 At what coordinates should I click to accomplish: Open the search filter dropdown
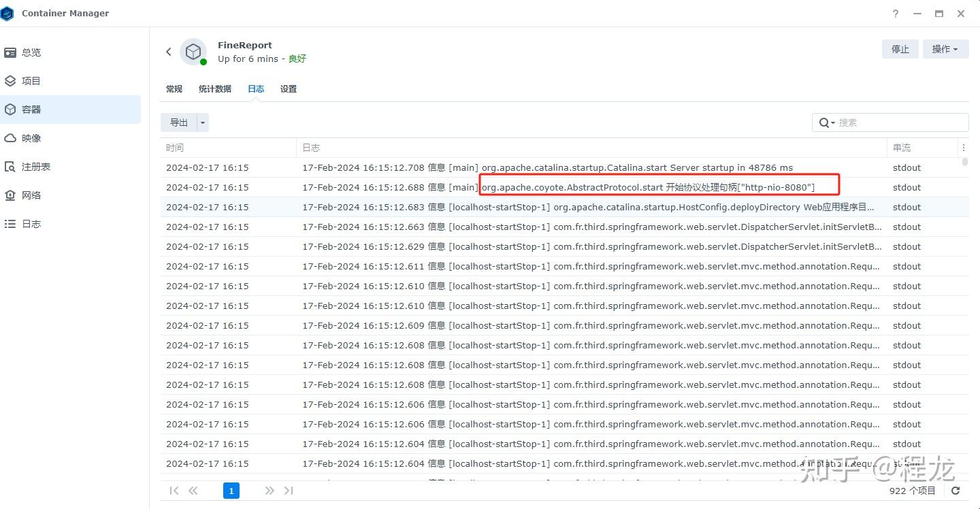point(832,122)
